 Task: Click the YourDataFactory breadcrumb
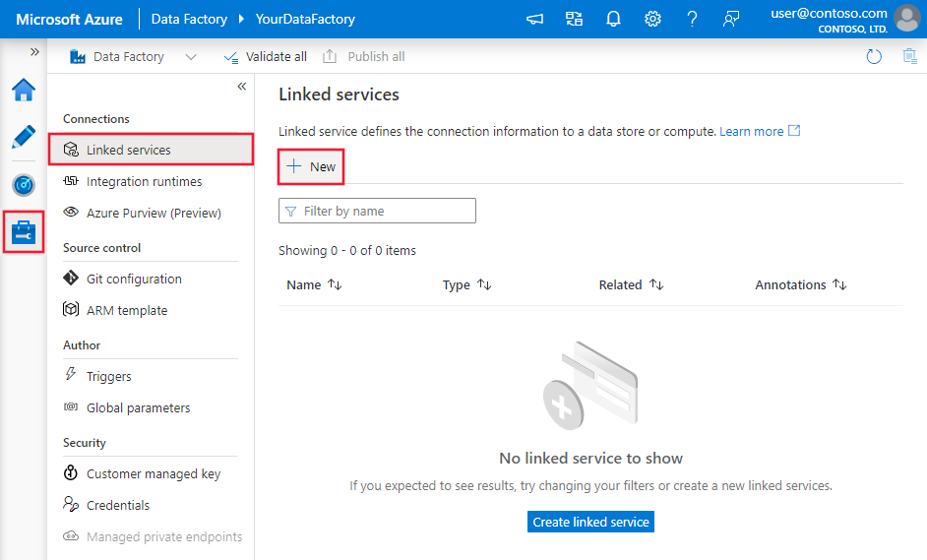(305, 19)
